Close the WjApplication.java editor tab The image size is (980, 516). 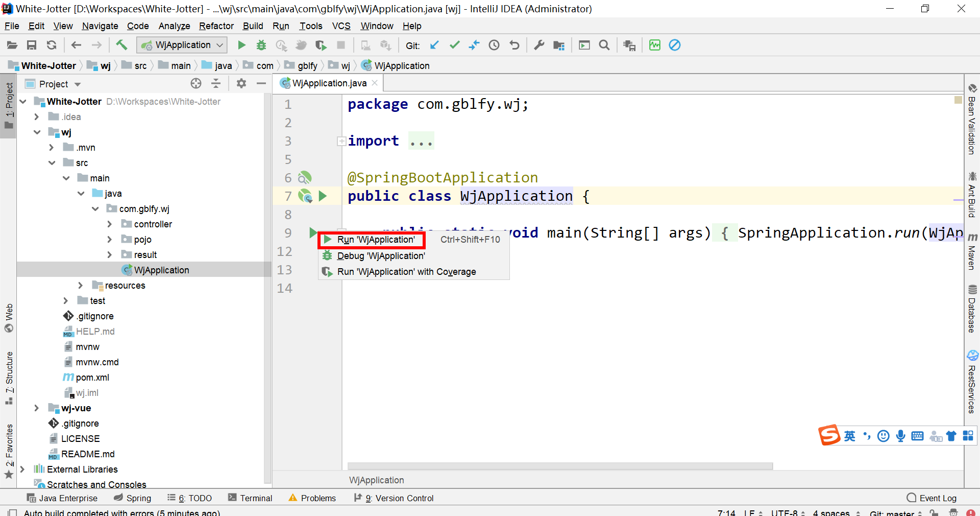[x=375, y=83]
